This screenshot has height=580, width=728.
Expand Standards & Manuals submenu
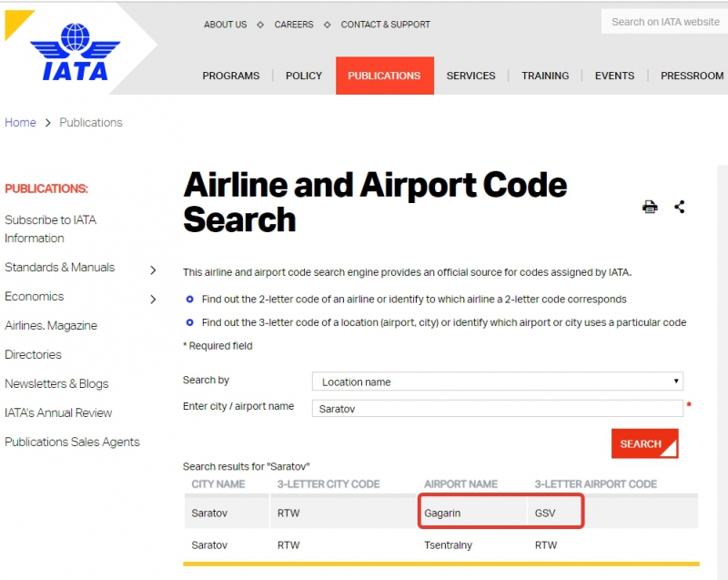click(153, 270)
